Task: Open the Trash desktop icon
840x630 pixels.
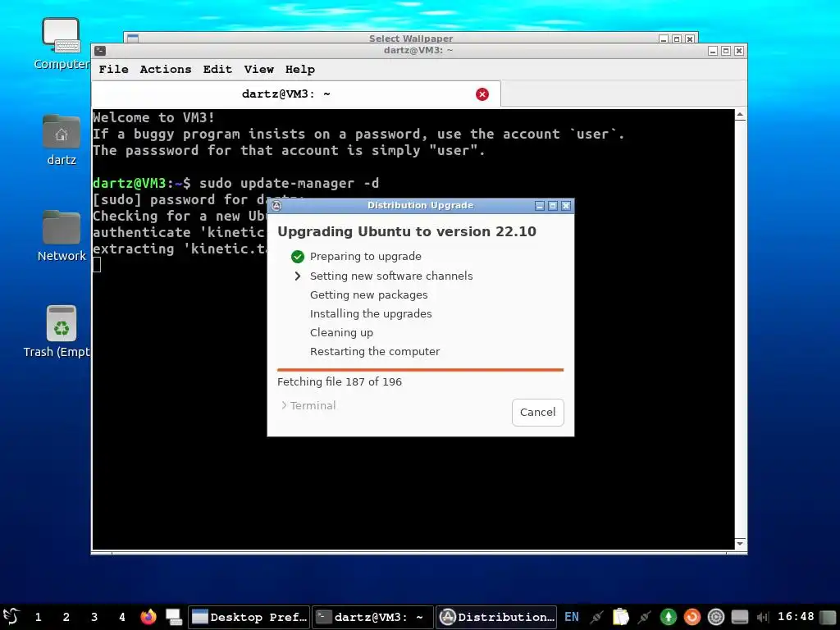Action: coord(61,331)
